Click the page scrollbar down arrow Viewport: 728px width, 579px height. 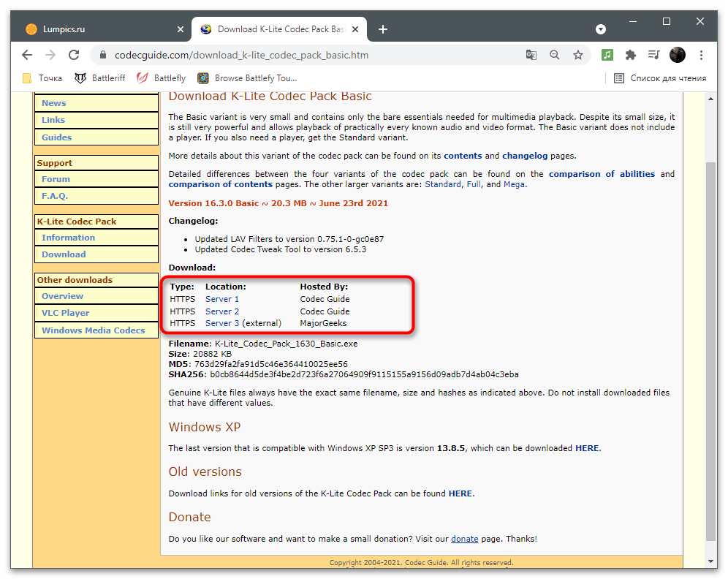(x=710, y=561)
